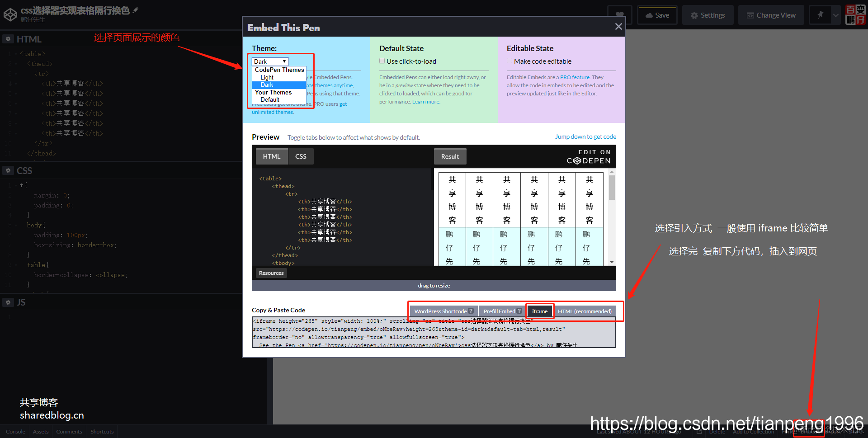
Task: Enable the Use click-to-load checkbox
Action: (382, 61)
